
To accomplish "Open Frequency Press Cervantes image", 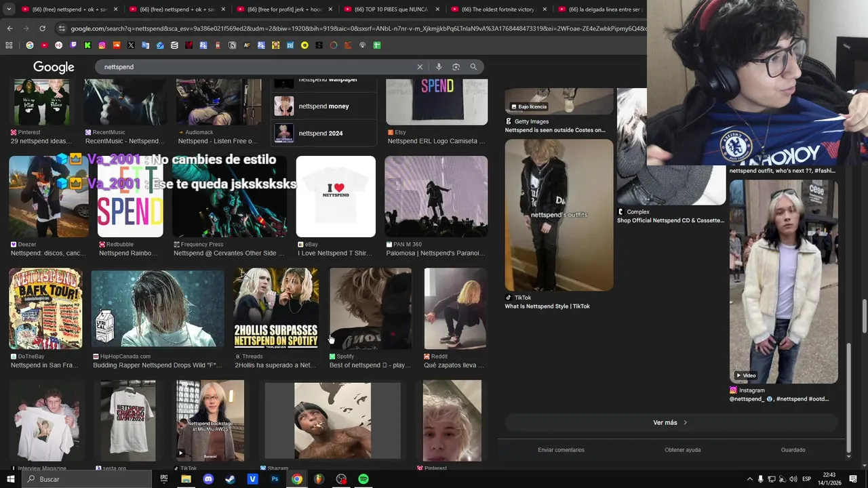I will click(x=229, y=197).
